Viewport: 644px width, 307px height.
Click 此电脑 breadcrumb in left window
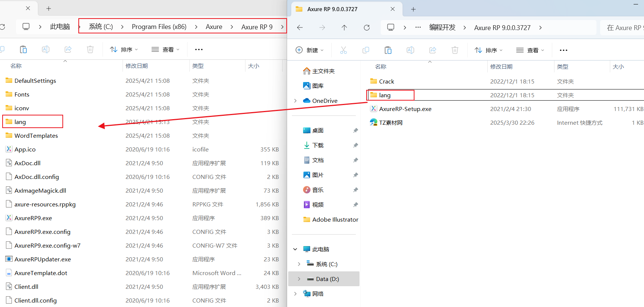tap(60, 27)
